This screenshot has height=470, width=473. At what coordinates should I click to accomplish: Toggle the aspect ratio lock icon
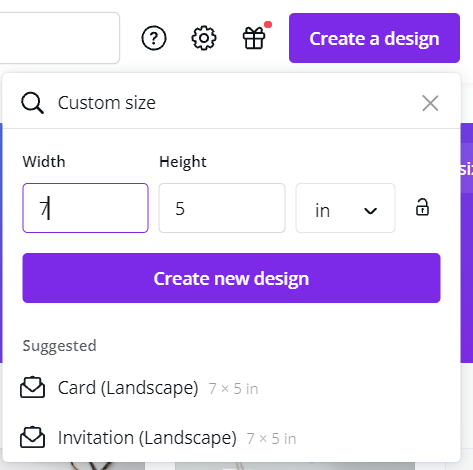tap(422, 207)
